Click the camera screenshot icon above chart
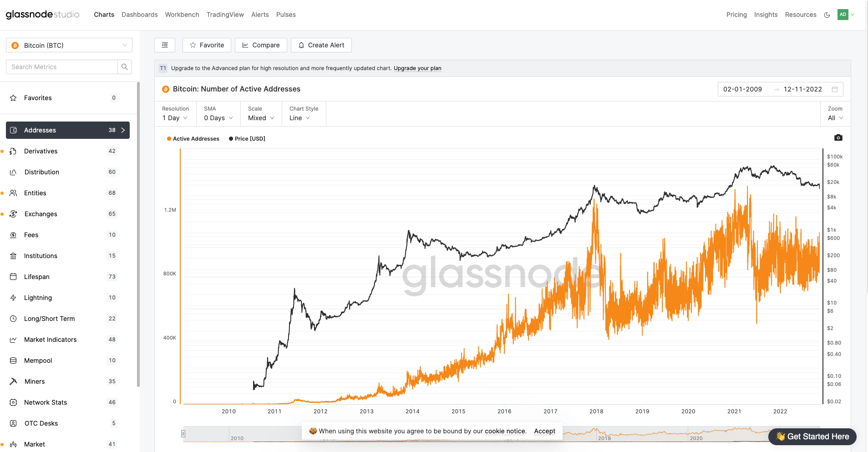The image size is (868, 452). [x=838, y=137]
